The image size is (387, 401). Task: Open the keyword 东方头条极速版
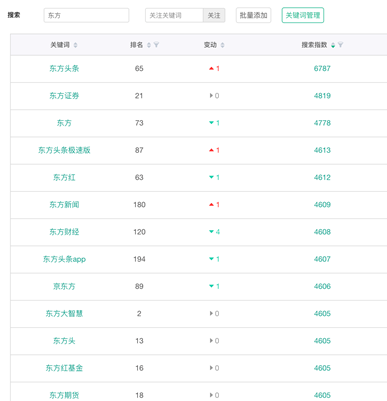pos(64,150)
